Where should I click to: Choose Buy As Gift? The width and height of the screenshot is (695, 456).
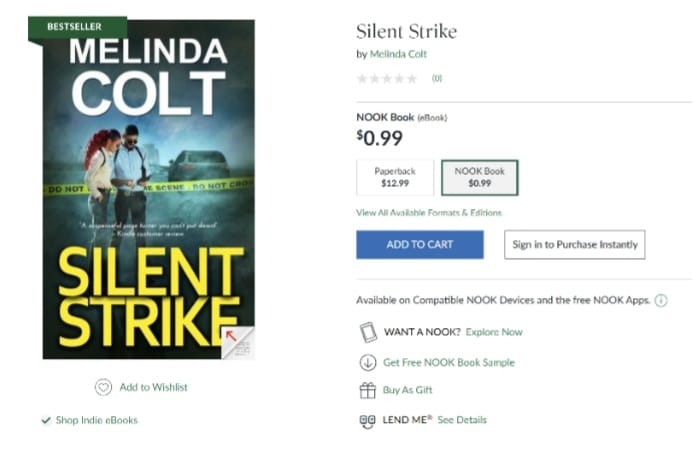pyautogui.click(x=408, y=390)
